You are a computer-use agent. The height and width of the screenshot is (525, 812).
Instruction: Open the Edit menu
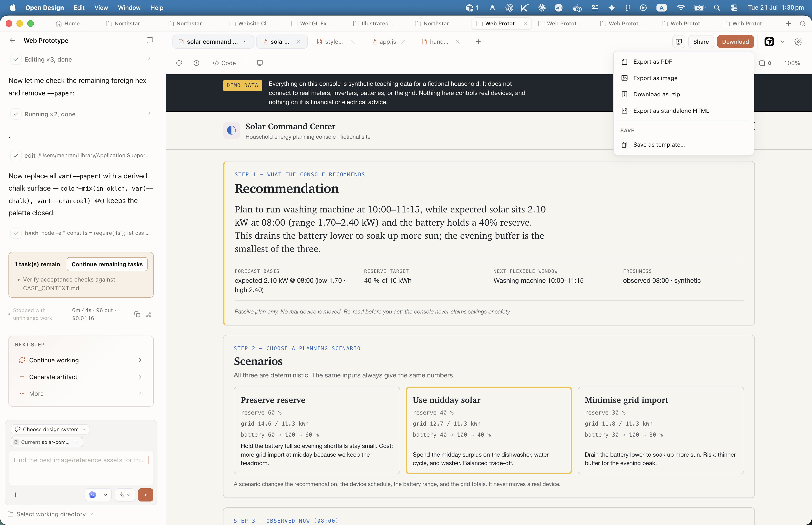pyautogui.click(x=79, y=8)
